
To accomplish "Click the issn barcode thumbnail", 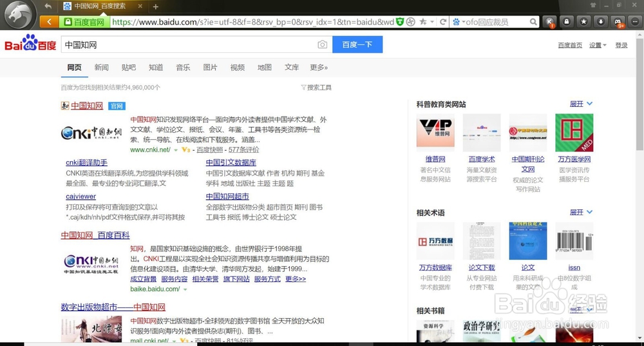I will 574,241.
